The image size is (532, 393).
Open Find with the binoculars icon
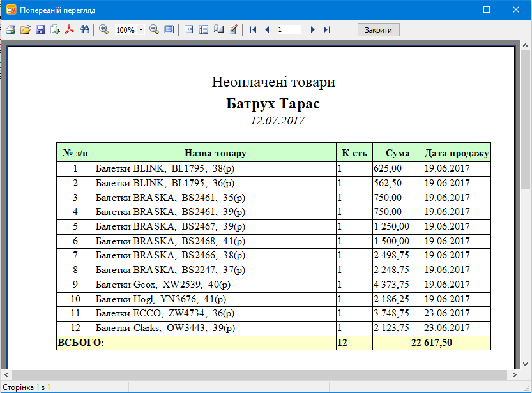[84, 29]
